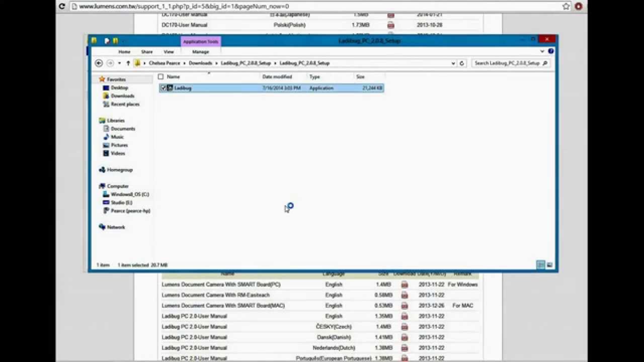Toggle the select-all checkbox in header
The width and height of the screenshot is (644, 362).
[161, 77]
